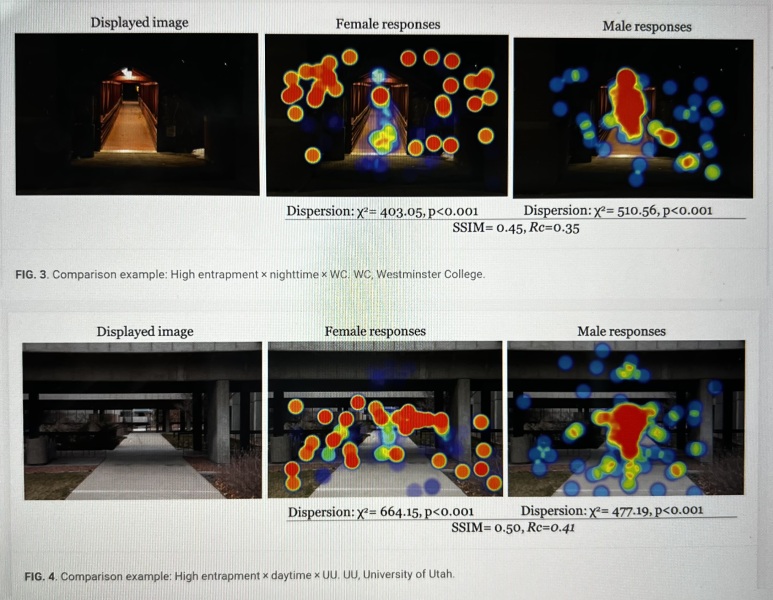This screenshot has width=773, height=600.
Task: Click 'Displayed image' heading above the daytime underpass
Action: click(145, 331)
